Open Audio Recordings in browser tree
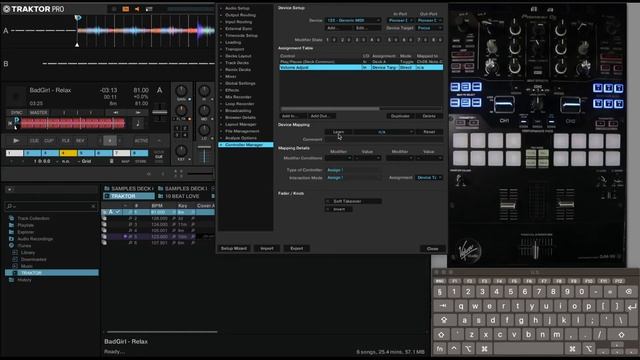 [x=35, y=239]
